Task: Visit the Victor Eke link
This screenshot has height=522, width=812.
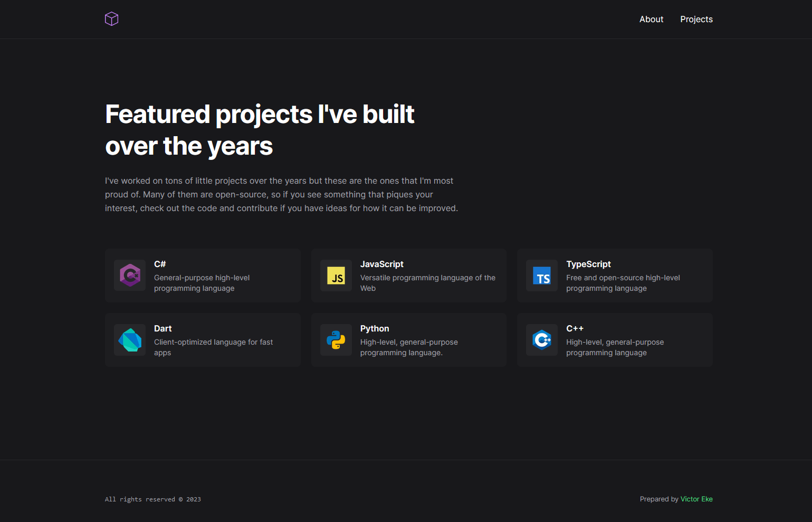Action: pos(696,499)
